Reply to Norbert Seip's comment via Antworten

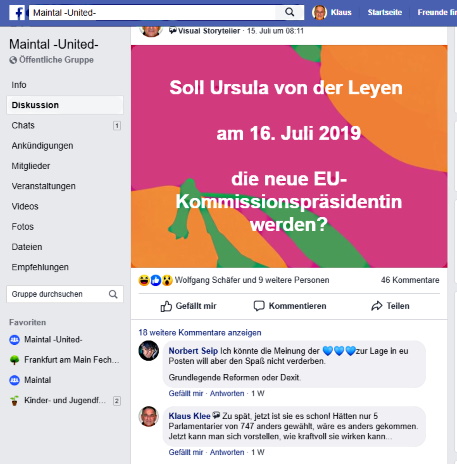coord(227,393)
